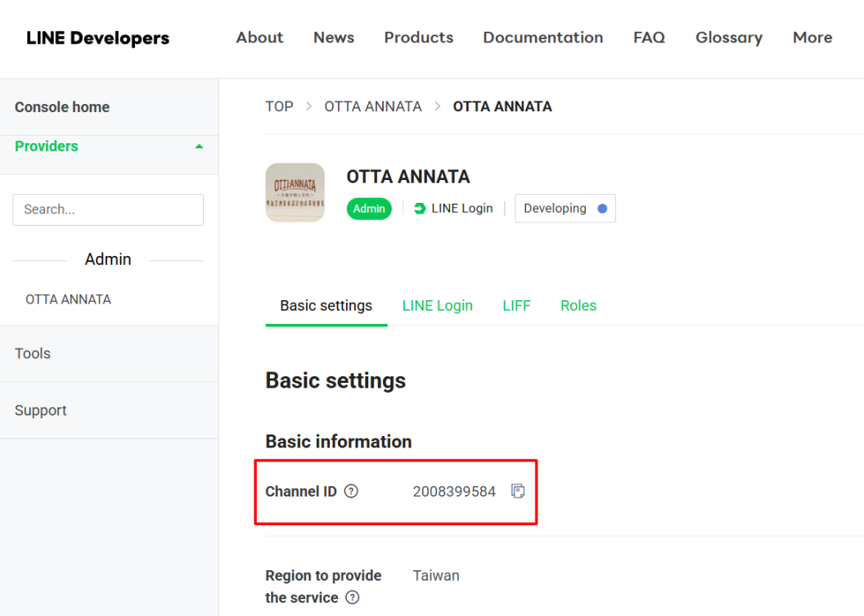This screenshot has height=616, width=864.
Task: Click the first OTTA ANNATA breadcrumb link
Action: (x=373, y=106)
